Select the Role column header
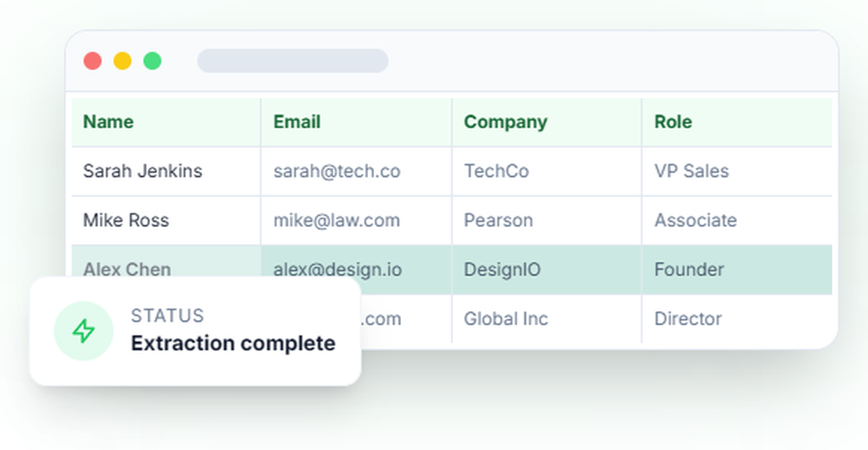This screenshot has height=450, width=868. coord(673,122)
